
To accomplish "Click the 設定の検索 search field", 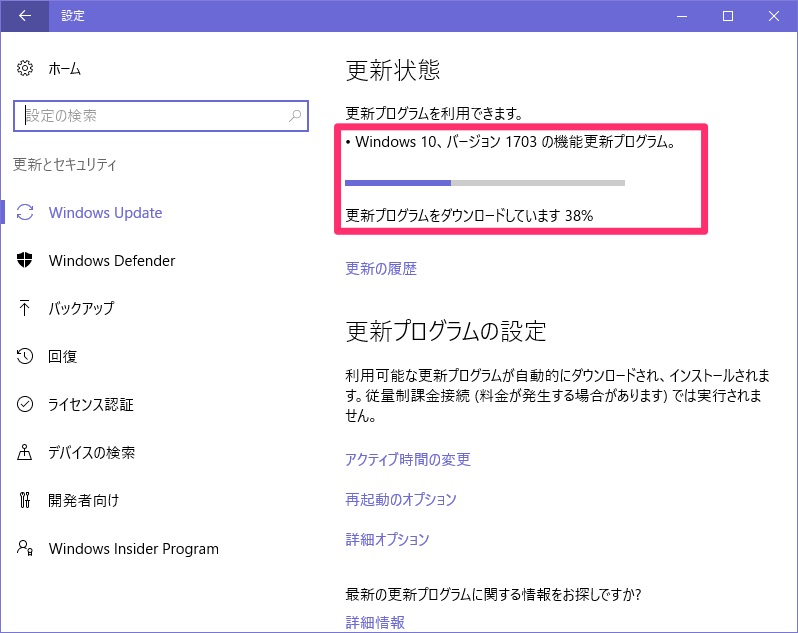I will pos(161,116).
